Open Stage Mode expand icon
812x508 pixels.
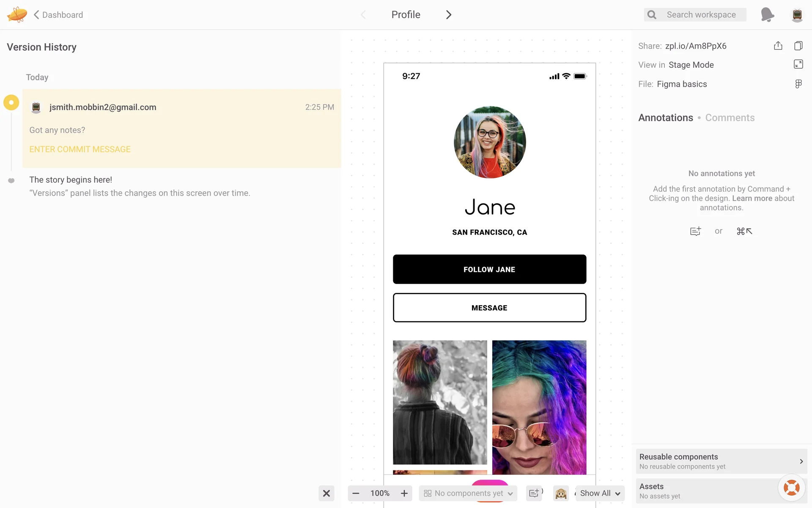point(798,64)
